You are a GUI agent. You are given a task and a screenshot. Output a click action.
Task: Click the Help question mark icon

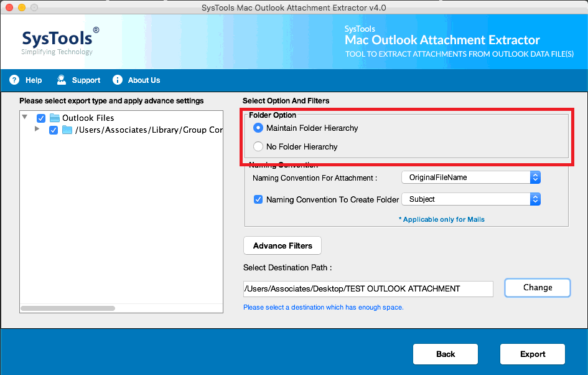[14, 80]
